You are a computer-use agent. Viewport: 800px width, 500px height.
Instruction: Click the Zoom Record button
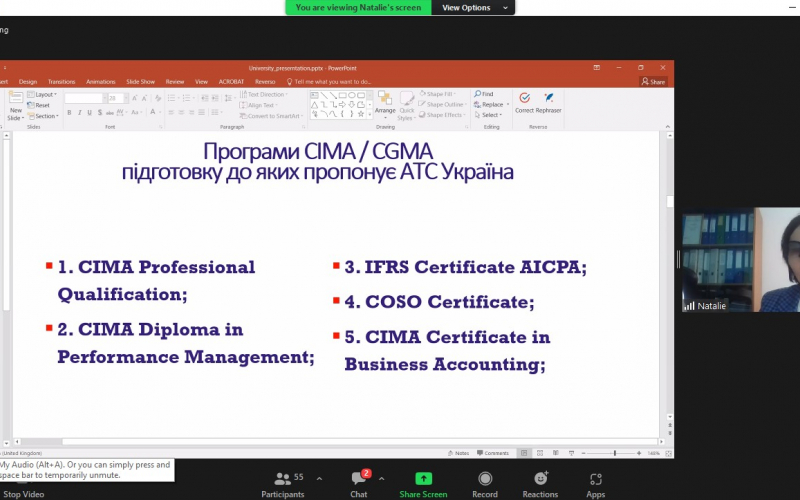pos(485,485)
